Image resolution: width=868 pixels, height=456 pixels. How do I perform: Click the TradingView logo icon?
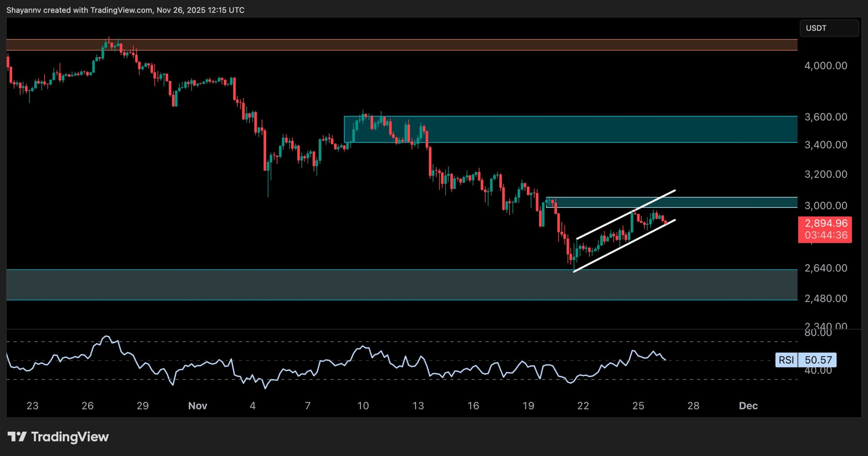click(x=17, y=437)
